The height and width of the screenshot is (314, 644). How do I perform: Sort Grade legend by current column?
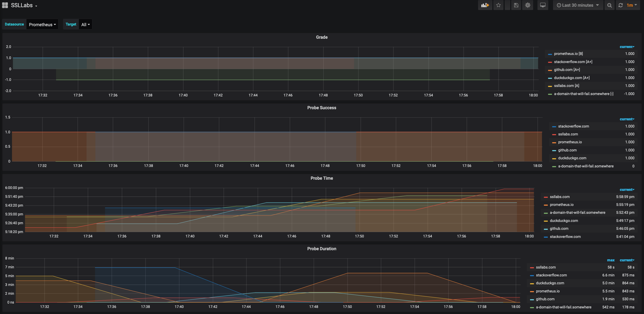(x=627, y=47)
